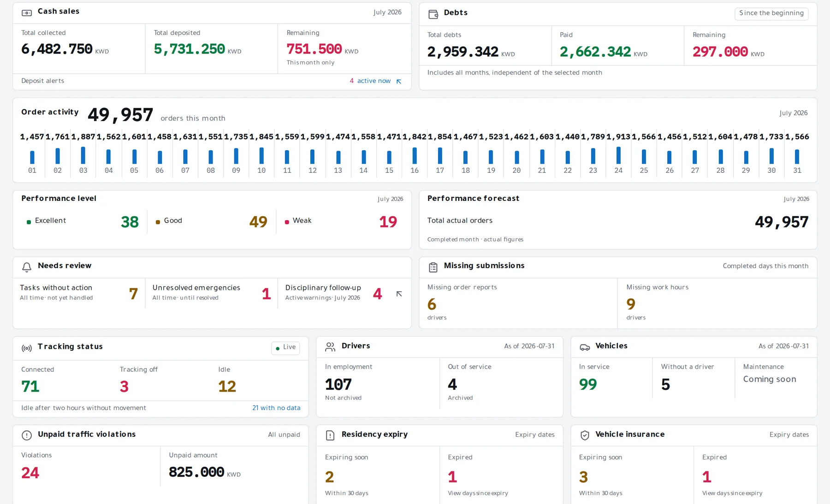This screenshot has height=504, width=830.
Task: Click Unresolved emergencies count 1
Action: coord(266,294)
